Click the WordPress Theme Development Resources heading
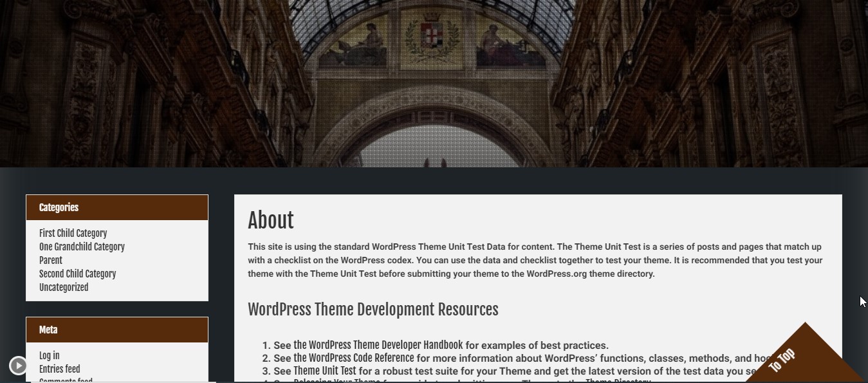The width and height of the screenshot is (868, 383). pyautogui.click(x=373, y=309)
